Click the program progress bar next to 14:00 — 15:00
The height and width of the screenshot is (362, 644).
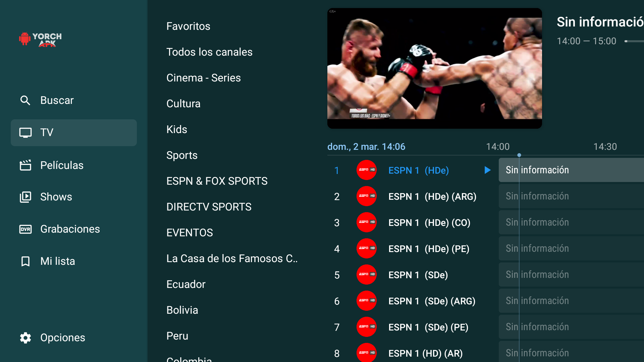[x=634, y=41]
